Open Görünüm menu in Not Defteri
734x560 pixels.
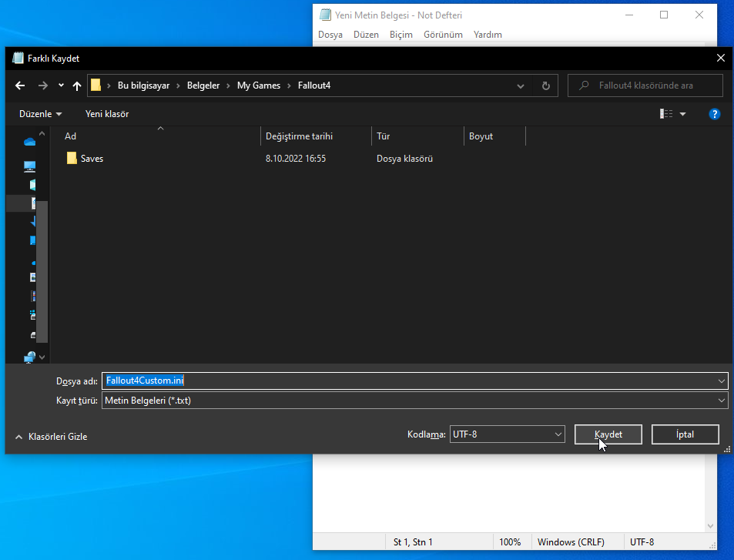pos(443,35)
